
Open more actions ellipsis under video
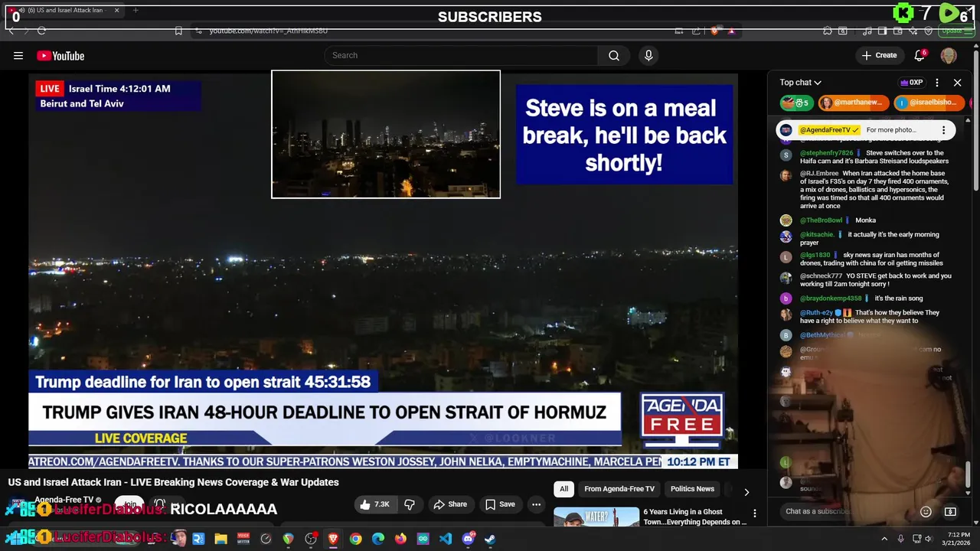point(536,504)
